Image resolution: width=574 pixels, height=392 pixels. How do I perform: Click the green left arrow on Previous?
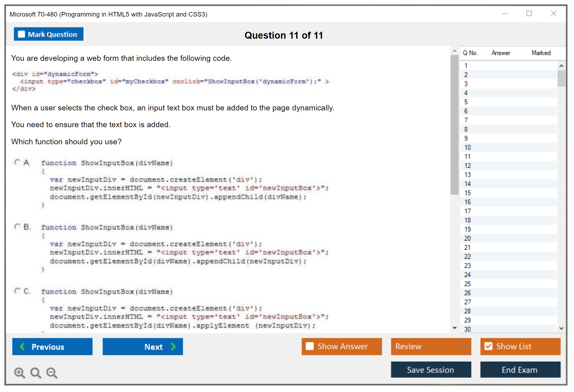tap(22, 346)
